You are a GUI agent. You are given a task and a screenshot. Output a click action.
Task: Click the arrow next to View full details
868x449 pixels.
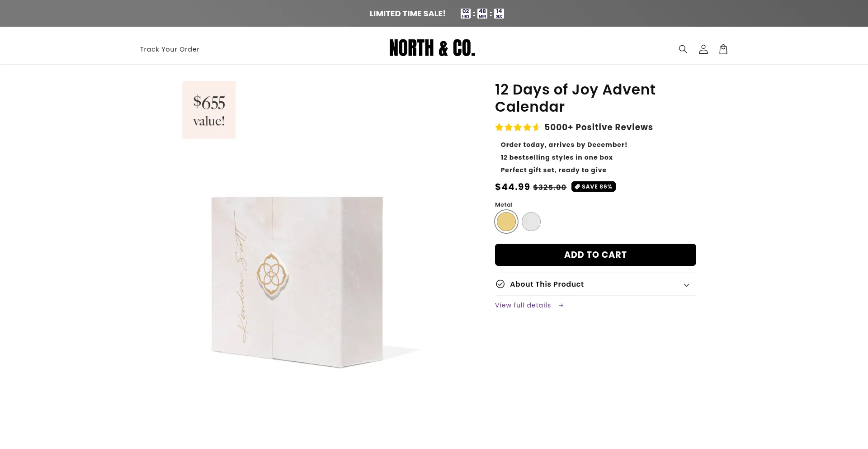tap(561, 305)
